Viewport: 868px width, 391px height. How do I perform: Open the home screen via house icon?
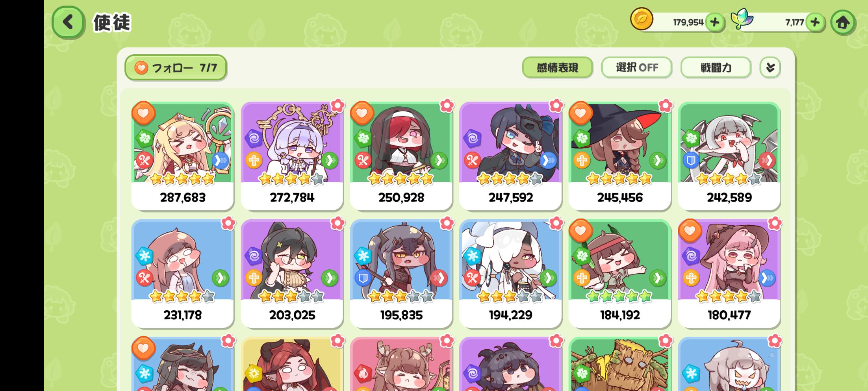click(x=843, y=23)
